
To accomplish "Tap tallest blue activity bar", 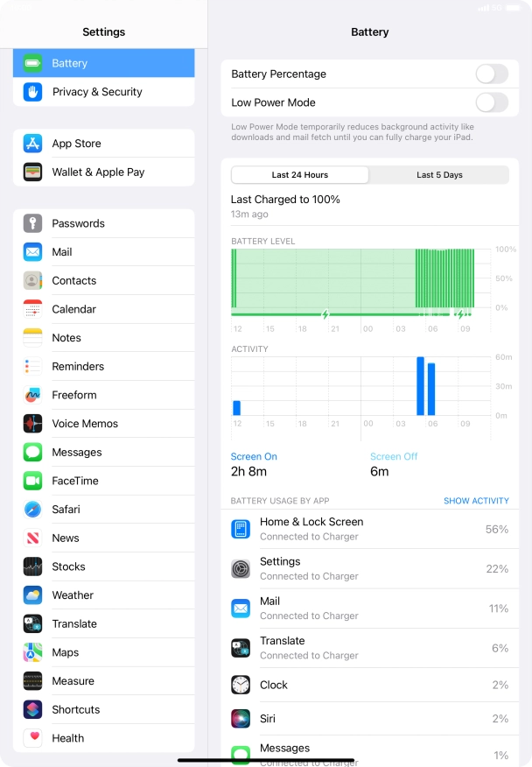I will click(x=421, y=386).
